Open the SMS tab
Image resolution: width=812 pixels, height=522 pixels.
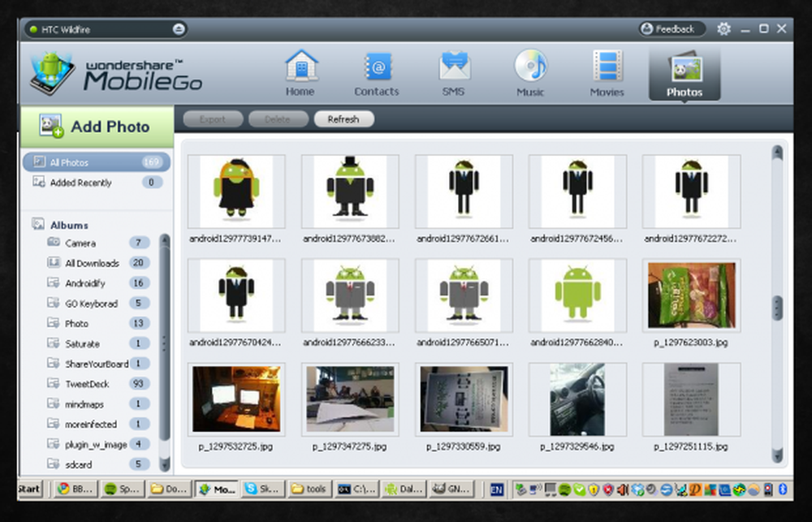pos(454,73)
